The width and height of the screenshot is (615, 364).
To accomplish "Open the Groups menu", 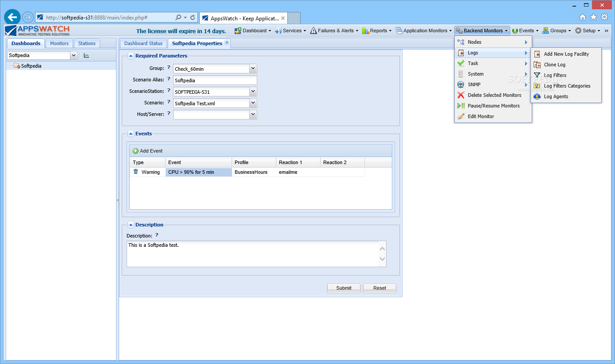I will point(557,31).
